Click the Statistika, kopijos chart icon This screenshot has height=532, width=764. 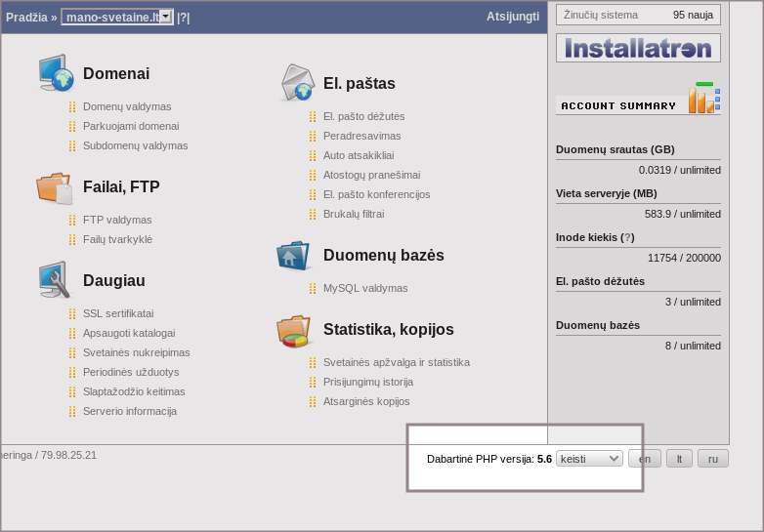294,330
